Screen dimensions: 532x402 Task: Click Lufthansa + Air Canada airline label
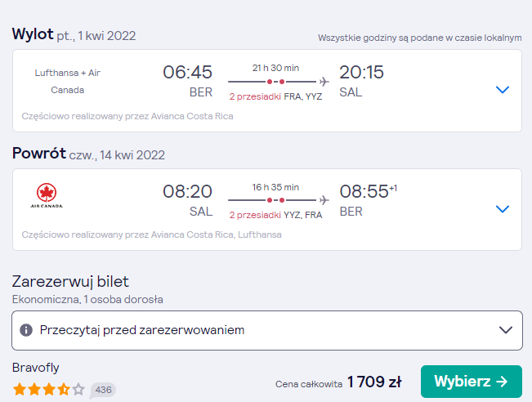pos(68,82)
